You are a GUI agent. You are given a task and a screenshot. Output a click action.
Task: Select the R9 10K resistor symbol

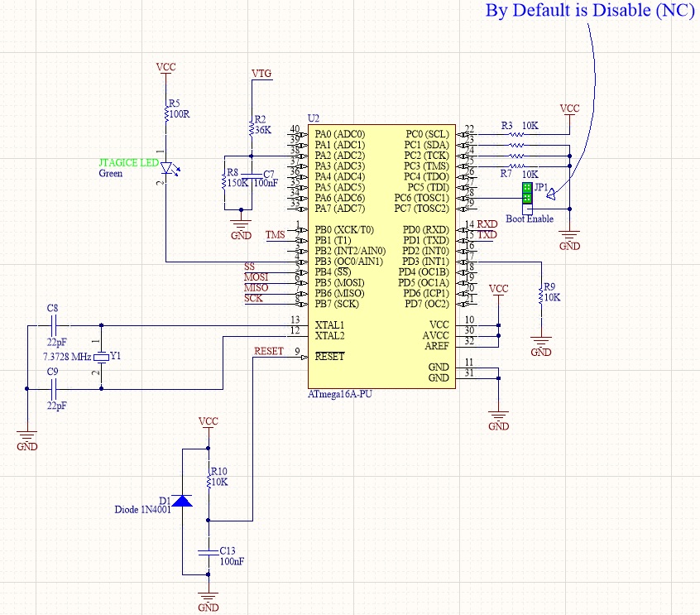(x=541, y=296)
